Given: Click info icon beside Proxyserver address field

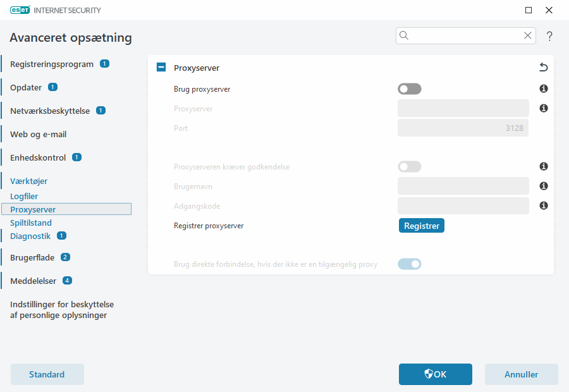Looking at the screenshot, I should coord(543,108).
